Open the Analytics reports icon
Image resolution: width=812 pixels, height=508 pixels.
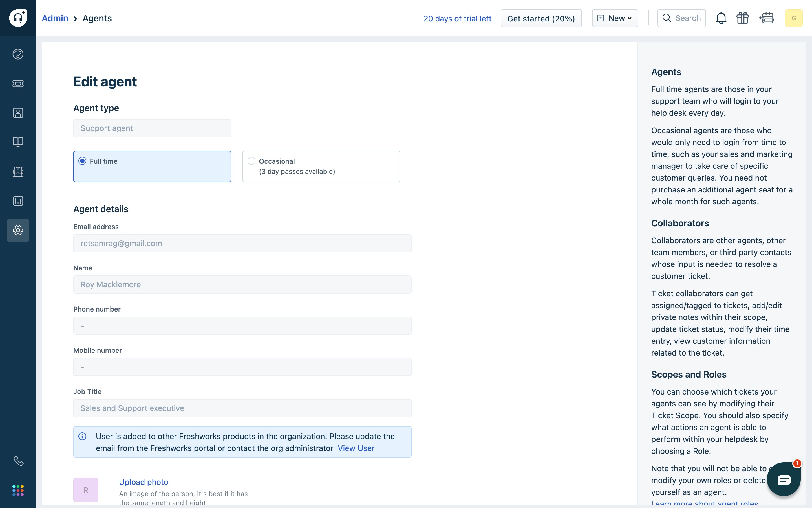[x=18, y=201]
